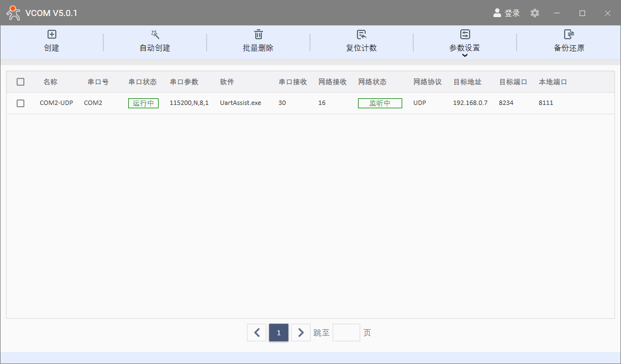Click the 运行中 serial status badge
Image resolution: width=621 pixels, height=364 pixels.
143,103
